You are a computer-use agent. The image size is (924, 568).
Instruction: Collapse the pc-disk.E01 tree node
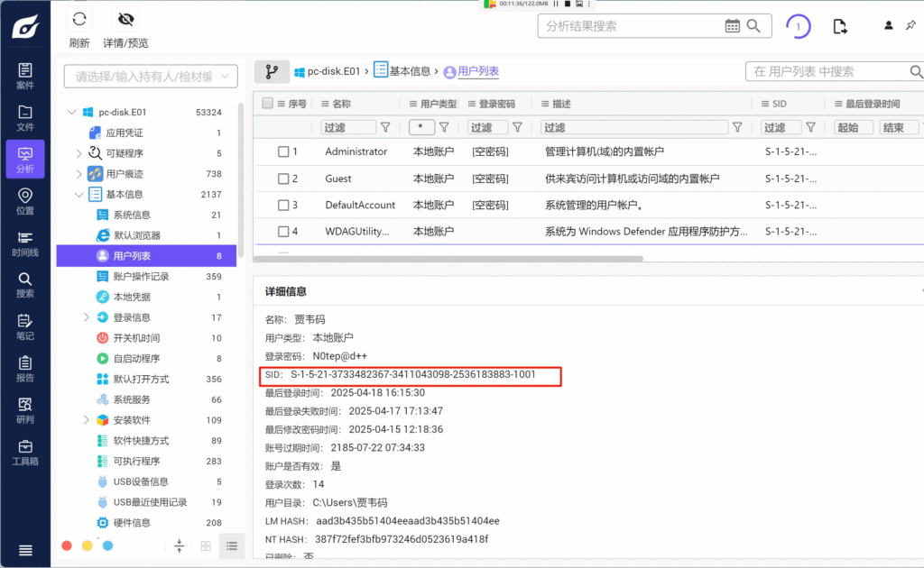(72, 112)
